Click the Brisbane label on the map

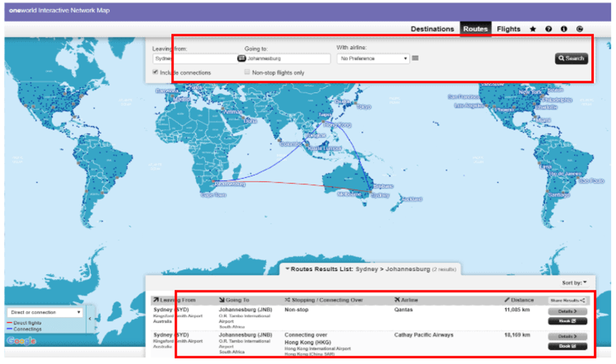[383, 186]
